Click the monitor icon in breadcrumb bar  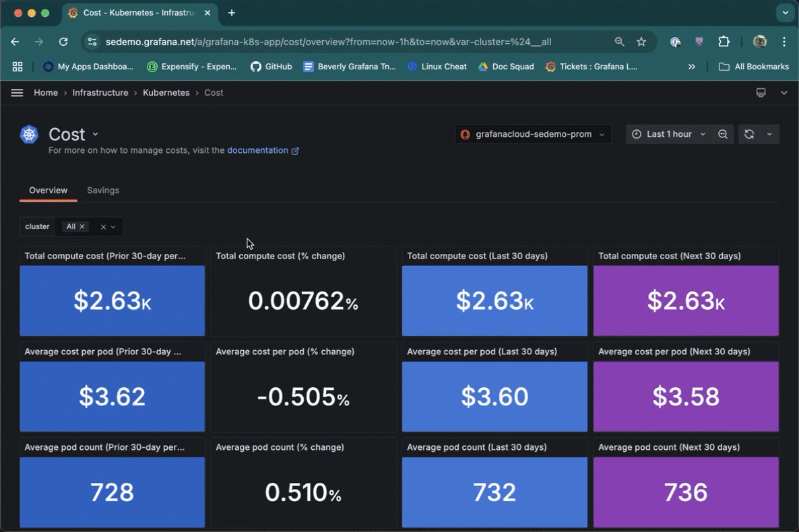coord(761,93)
